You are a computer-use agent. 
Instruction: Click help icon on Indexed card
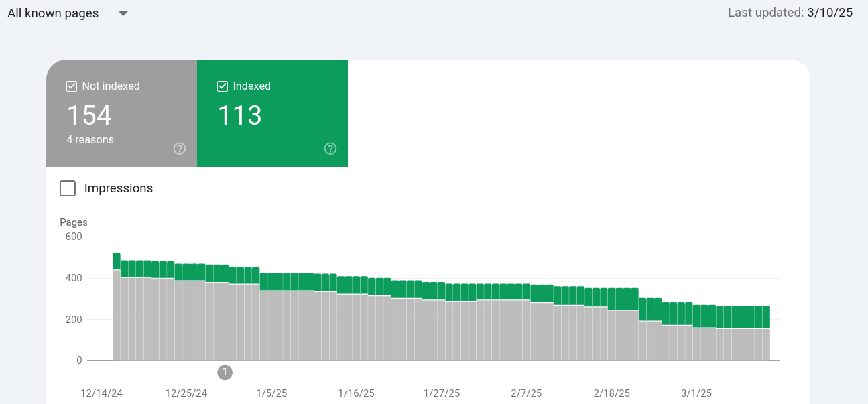pos(330,149)
